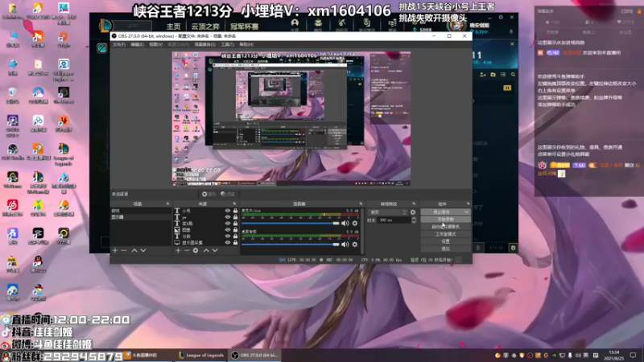The image size is (644, 362).
Task: Toggle visibility eye for 图像 source
Action: [228, 230]
